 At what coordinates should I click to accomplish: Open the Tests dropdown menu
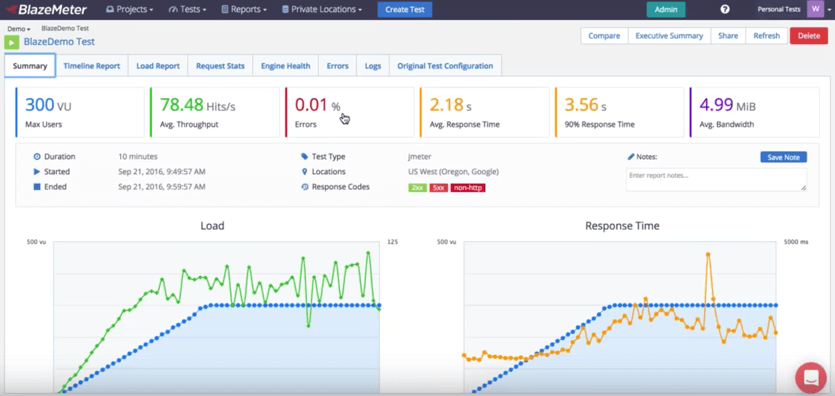click(187, 9)
